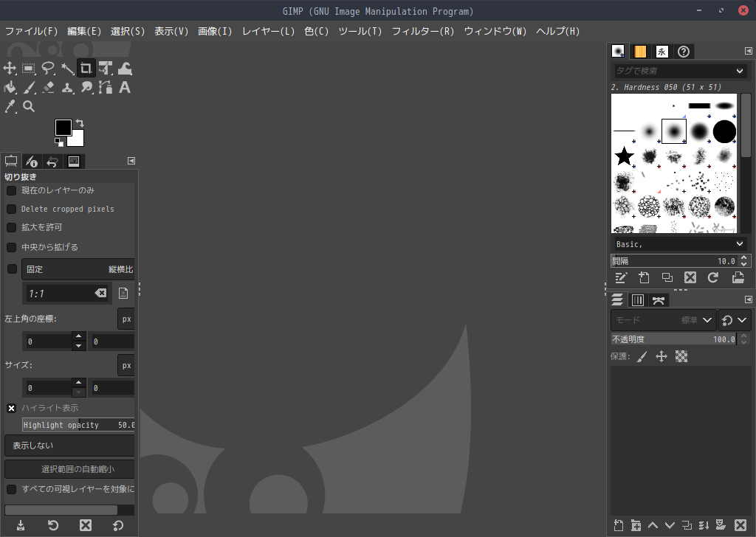Select the Clone stamp tool
The image size is (756, 537).
[67, 87]
